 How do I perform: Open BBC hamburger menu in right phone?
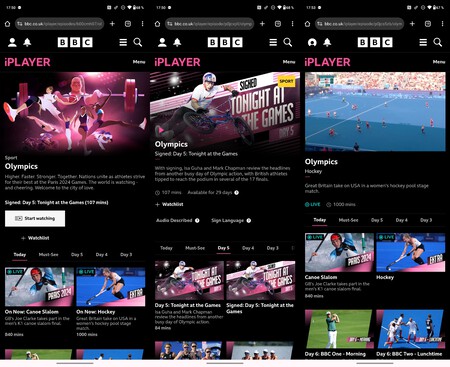pos(423,42)
